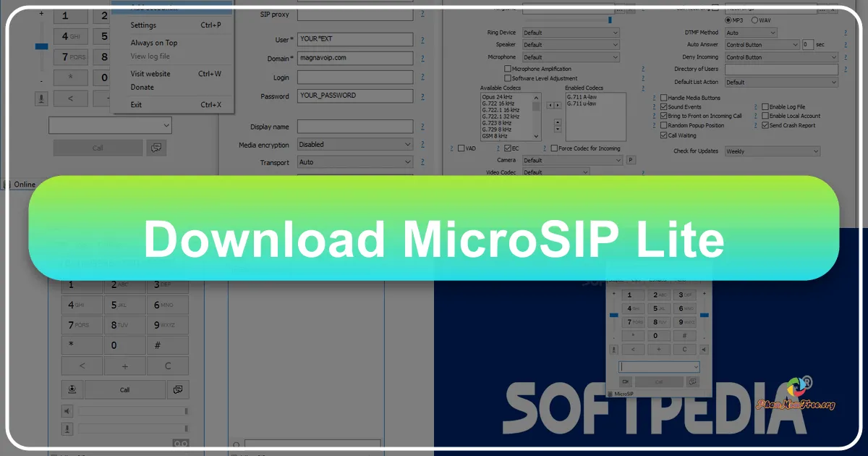The height and width of the screenshot is (456, 868).
Task: Click the P button beside the Camera dropdown
Action: (x=630, y=160)
